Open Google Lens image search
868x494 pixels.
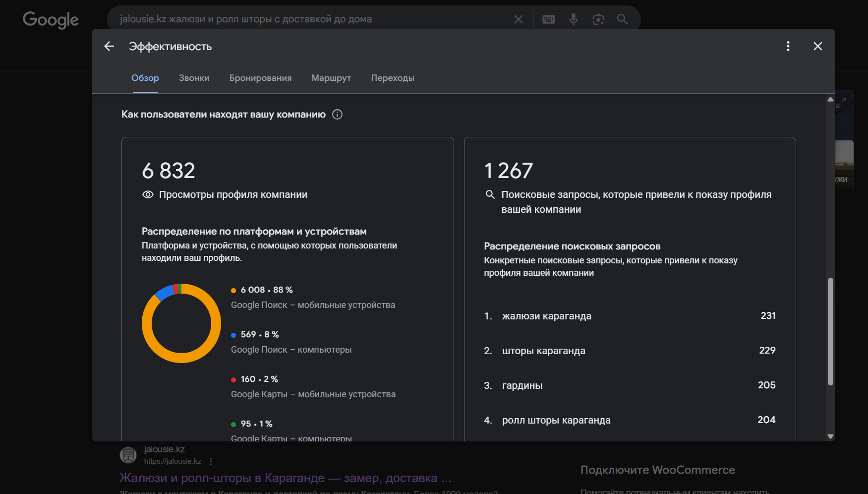598,19
